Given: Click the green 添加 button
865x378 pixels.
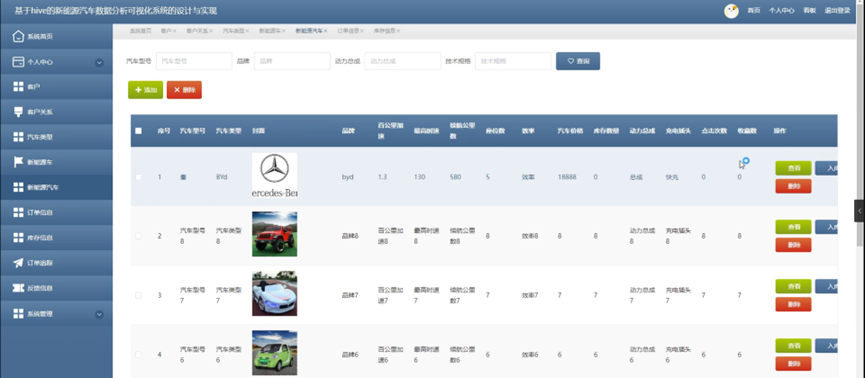Looking at the screenshot, I should pyautogui.click(x=145, y=90).
